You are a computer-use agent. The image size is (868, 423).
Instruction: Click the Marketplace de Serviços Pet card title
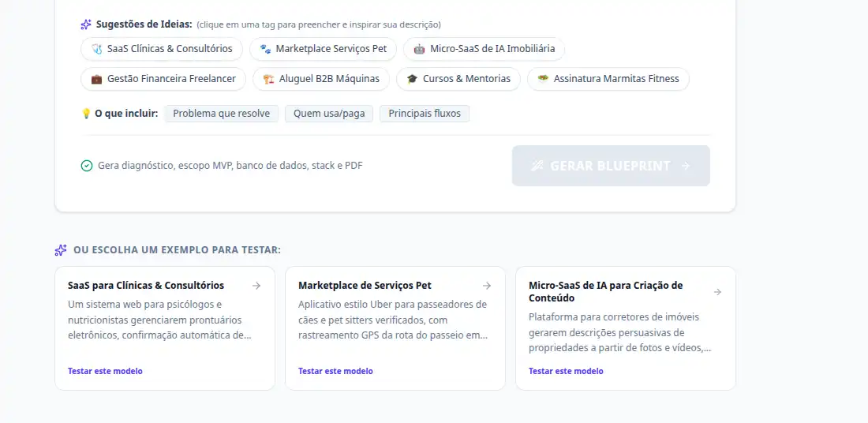(x=365, y=286)
